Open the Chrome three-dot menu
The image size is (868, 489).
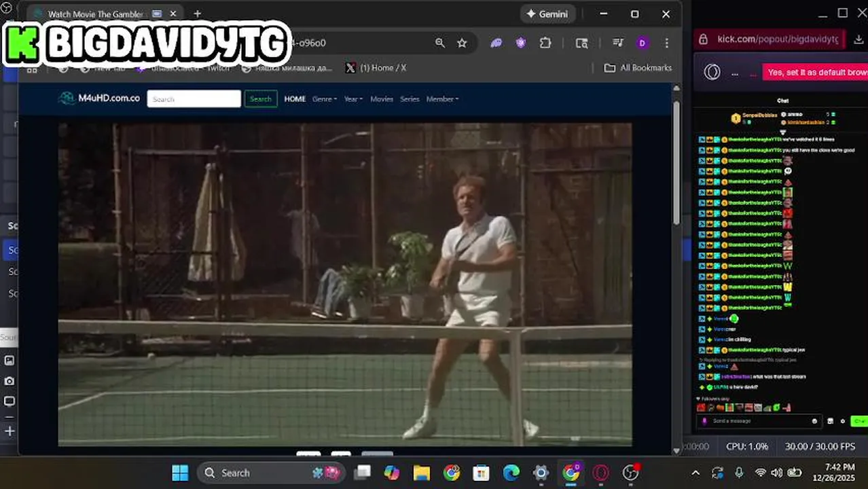(x=666, y=43)
